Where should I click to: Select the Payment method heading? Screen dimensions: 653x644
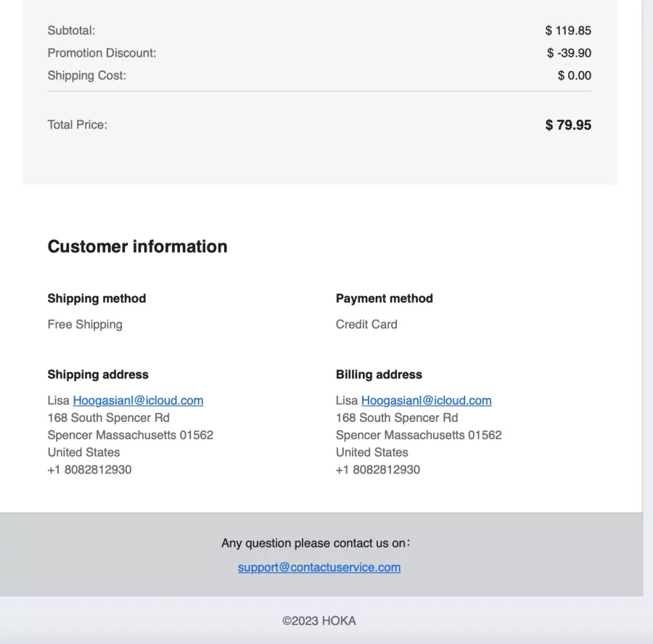[385, 298]
